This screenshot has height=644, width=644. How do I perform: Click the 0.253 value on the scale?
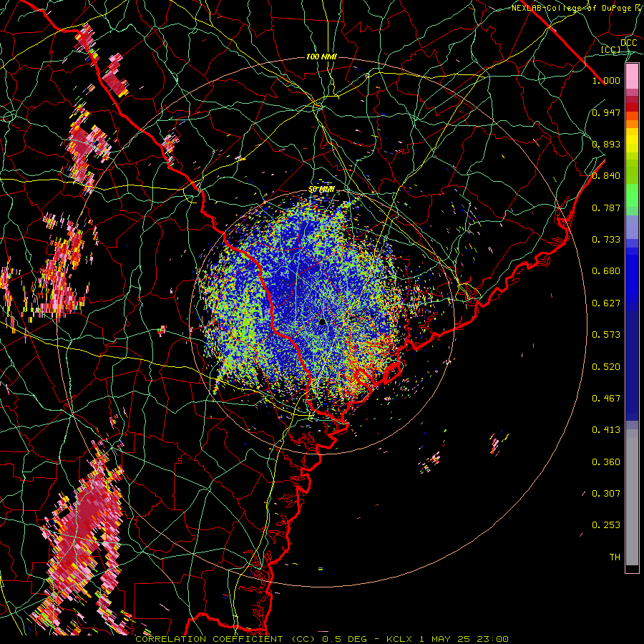click(606, 525)
